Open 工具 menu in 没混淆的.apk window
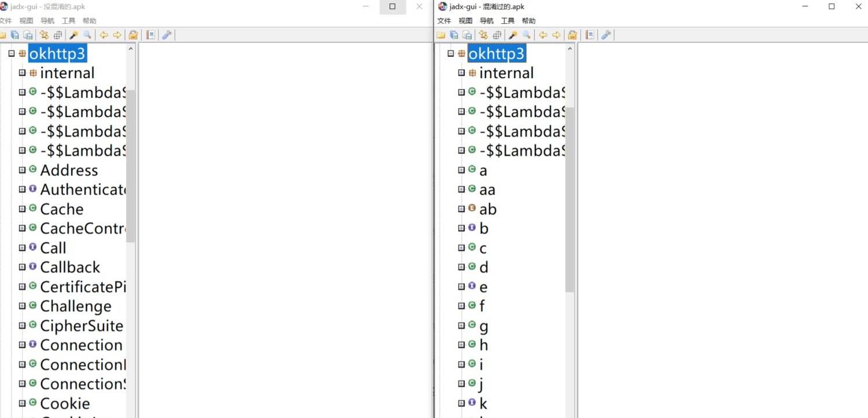 click(x=68, y=21)
